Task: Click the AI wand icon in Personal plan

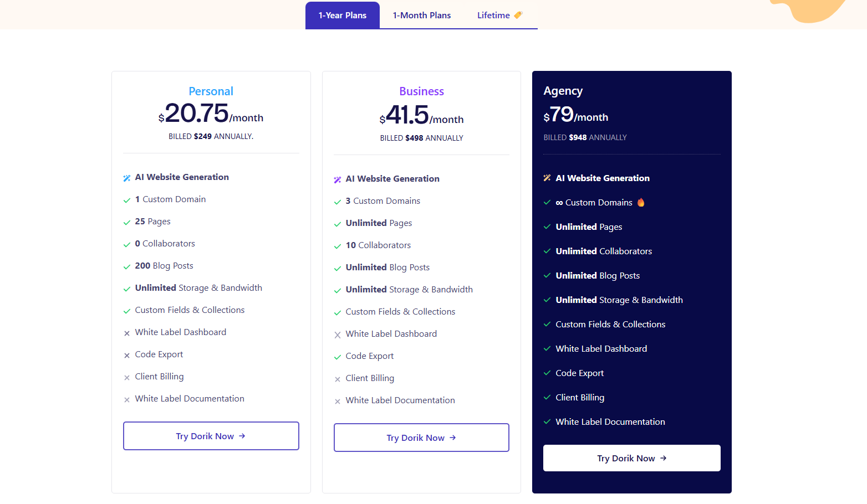Action: point(127,178)
